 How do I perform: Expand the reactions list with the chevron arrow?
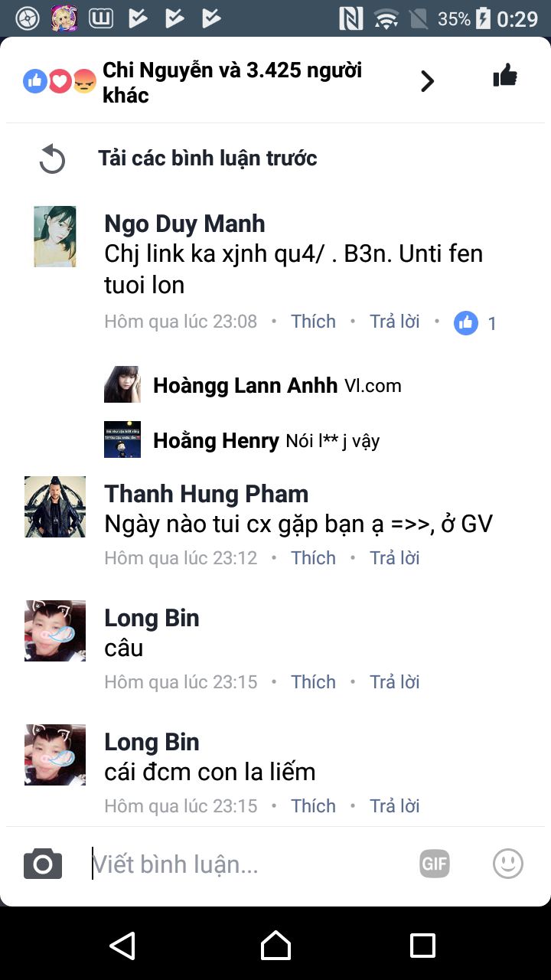427,80
